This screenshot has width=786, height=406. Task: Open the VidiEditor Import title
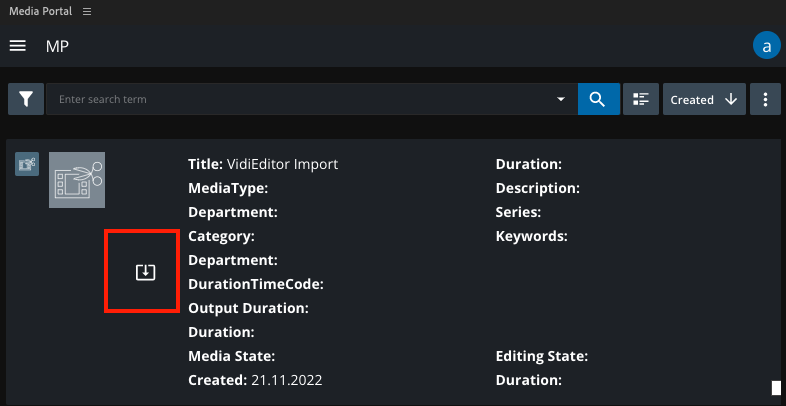point(262,164)
